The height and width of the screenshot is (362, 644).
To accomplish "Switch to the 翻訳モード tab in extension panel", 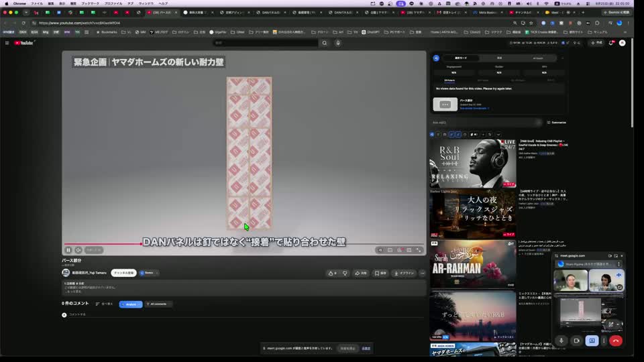I will pyautogui.click(x=461, y=58).
